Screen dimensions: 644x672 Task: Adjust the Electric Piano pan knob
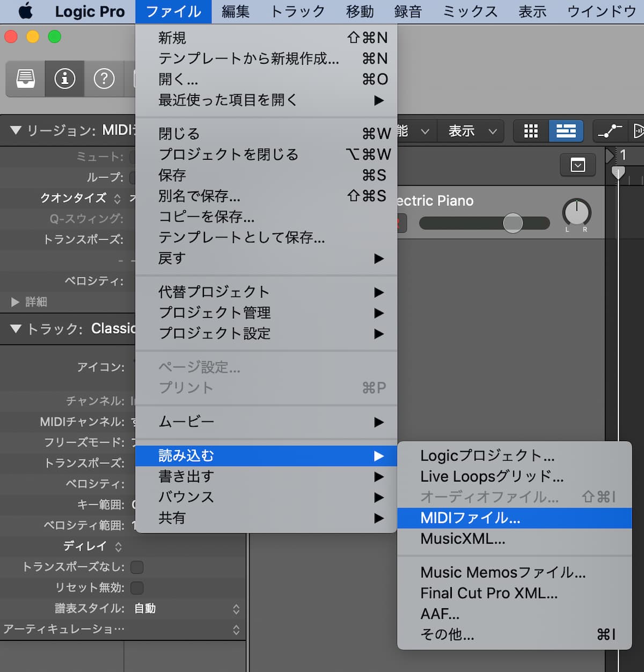pos(577,213)
